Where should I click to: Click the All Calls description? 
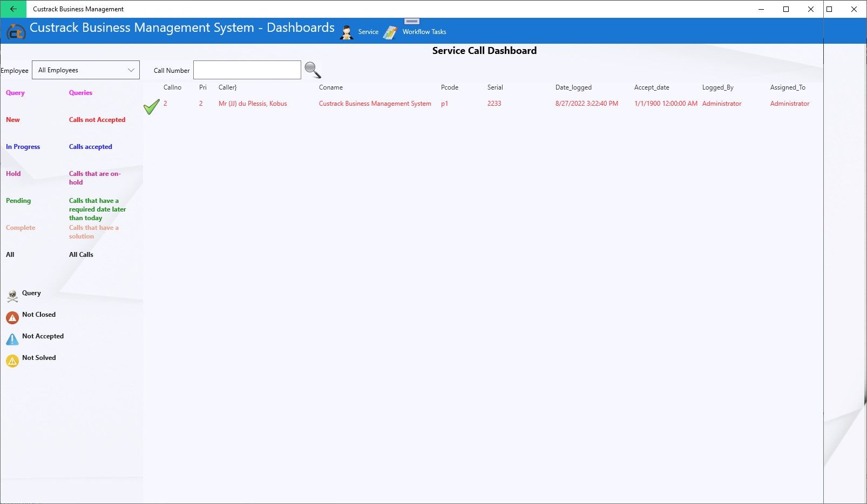point(81,255)
